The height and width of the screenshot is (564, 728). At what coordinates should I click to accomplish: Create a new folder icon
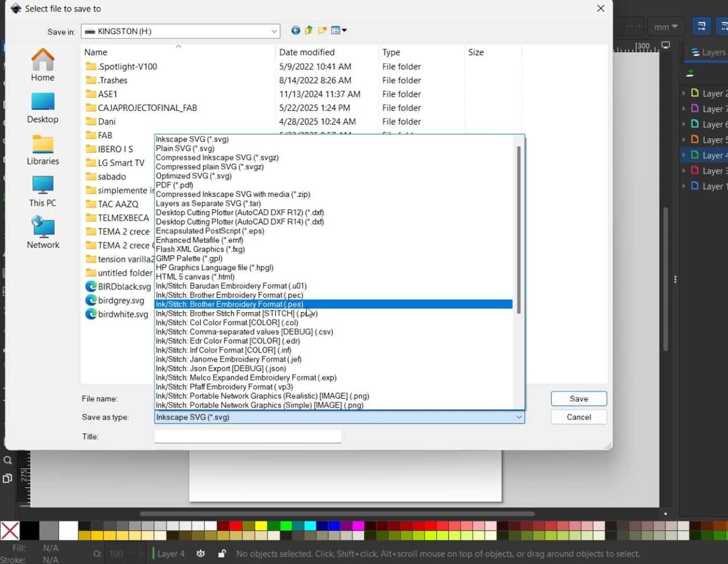[x=322, y=31]
